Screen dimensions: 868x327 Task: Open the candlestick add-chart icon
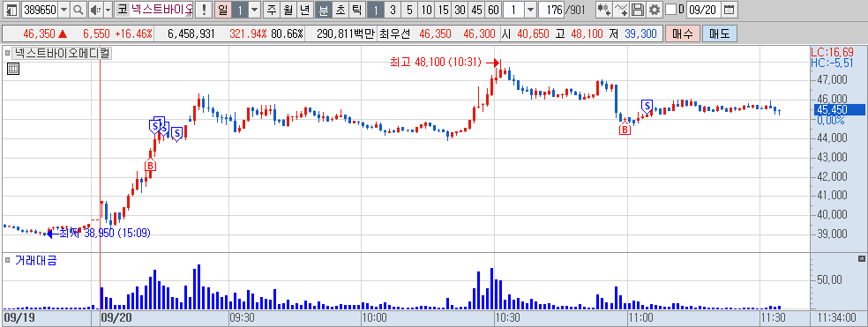(604, 10)
